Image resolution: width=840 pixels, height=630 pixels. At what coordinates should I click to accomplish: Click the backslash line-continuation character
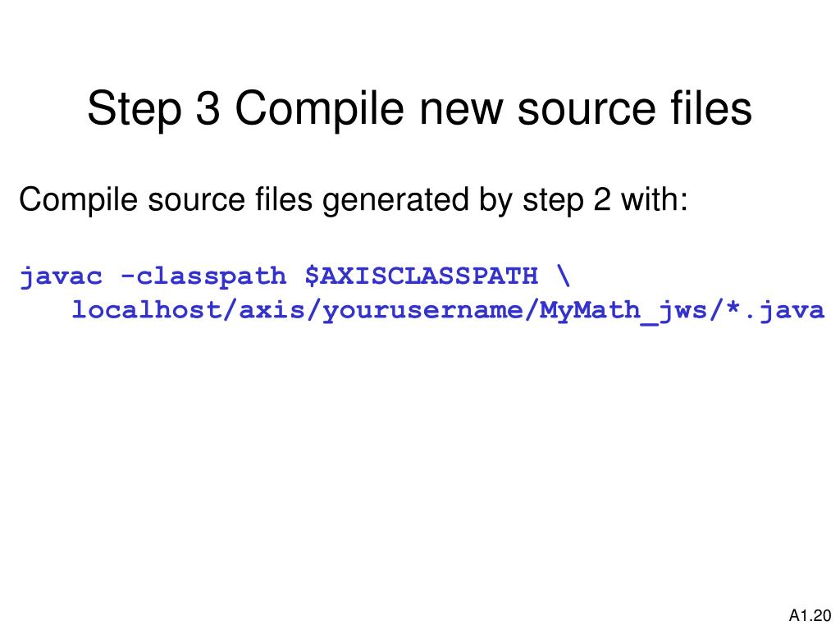point(564,276)
